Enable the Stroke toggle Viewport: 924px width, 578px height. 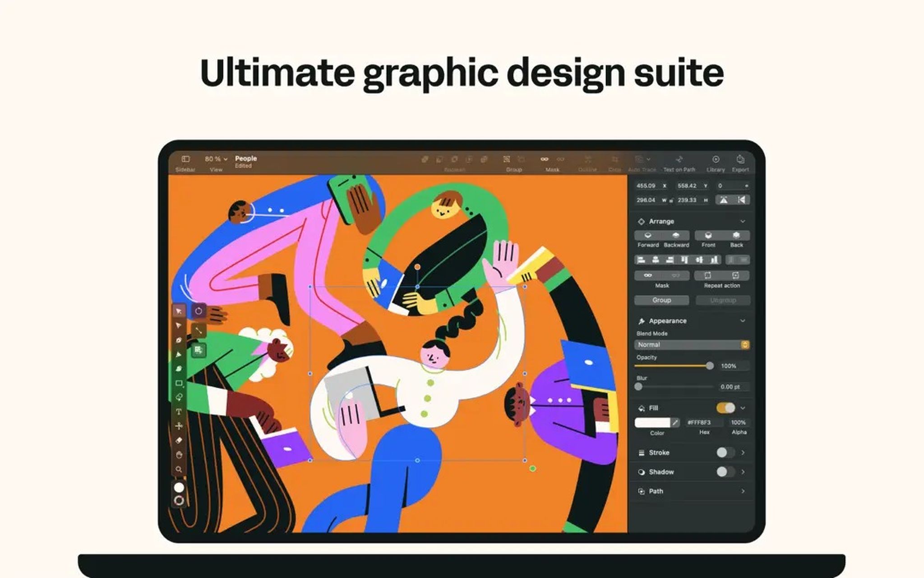[725, 452]
